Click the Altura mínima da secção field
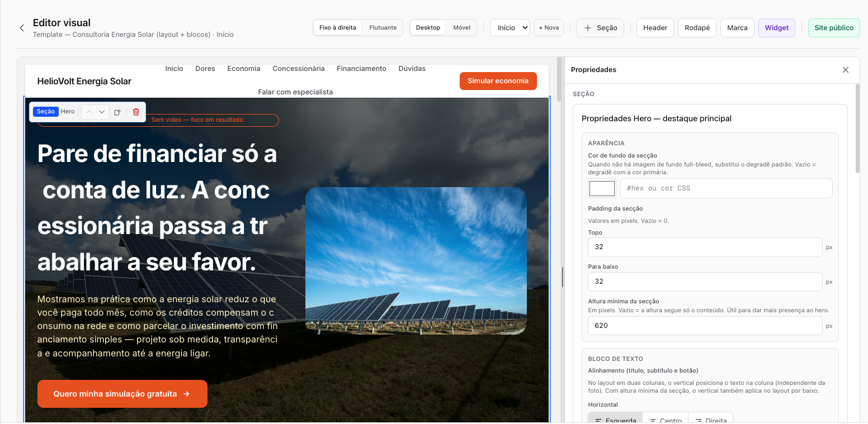Screen dimensions: 868x424 coord(705,326)
